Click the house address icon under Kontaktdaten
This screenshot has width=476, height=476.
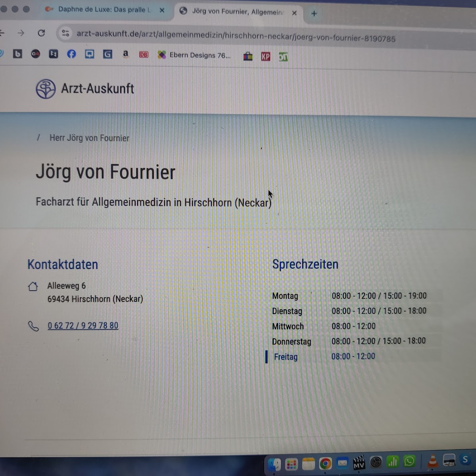pyautogui.click(x=33, y=286)
